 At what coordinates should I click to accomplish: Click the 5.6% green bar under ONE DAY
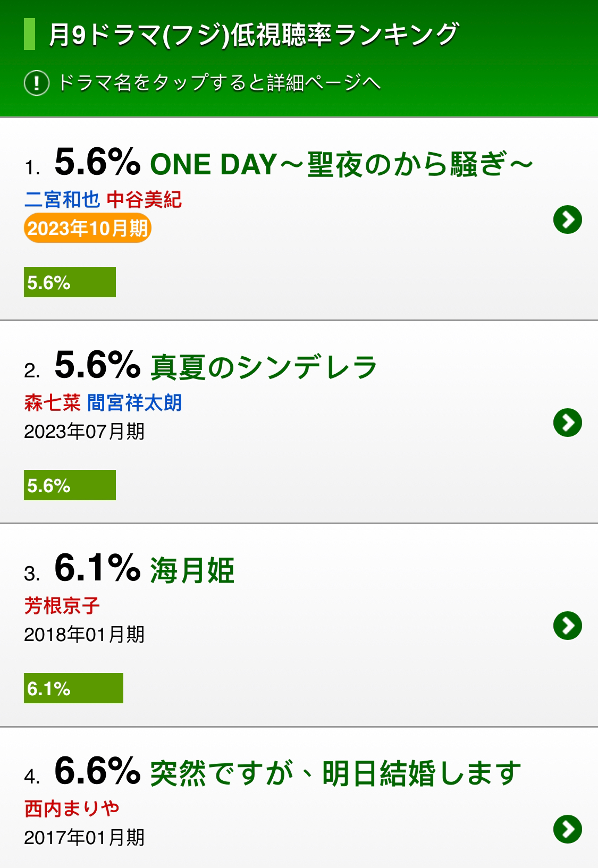70,282
